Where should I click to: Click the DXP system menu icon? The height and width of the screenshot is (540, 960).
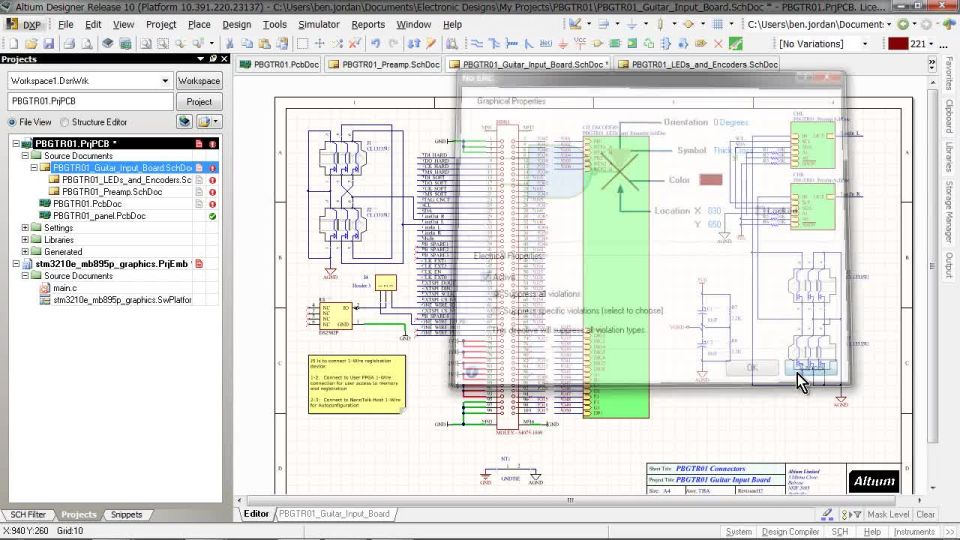click(24, 24)
